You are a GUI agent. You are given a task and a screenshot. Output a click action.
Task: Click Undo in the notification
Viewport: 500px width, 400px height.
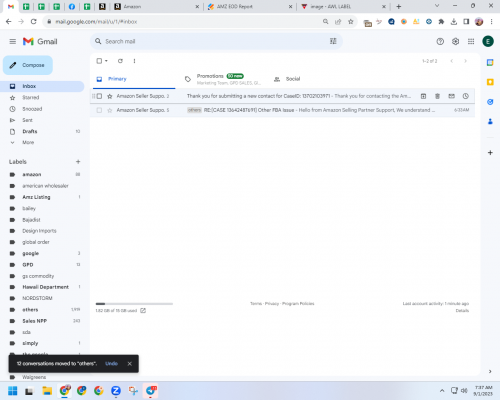click(x=111, y=363)
